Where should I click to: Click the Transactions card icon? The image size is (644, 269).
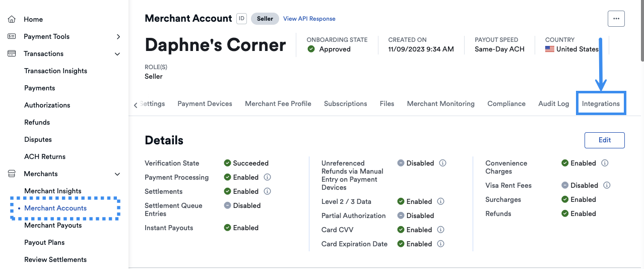click(12, 53)
